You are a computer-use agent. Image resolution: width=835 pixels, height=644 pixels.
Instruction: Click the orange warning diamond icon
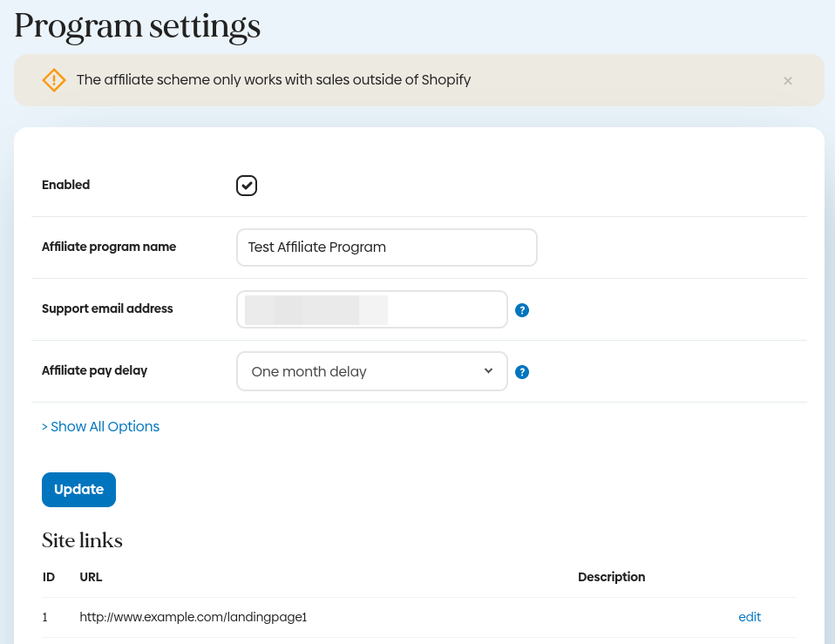coord(54,80)
